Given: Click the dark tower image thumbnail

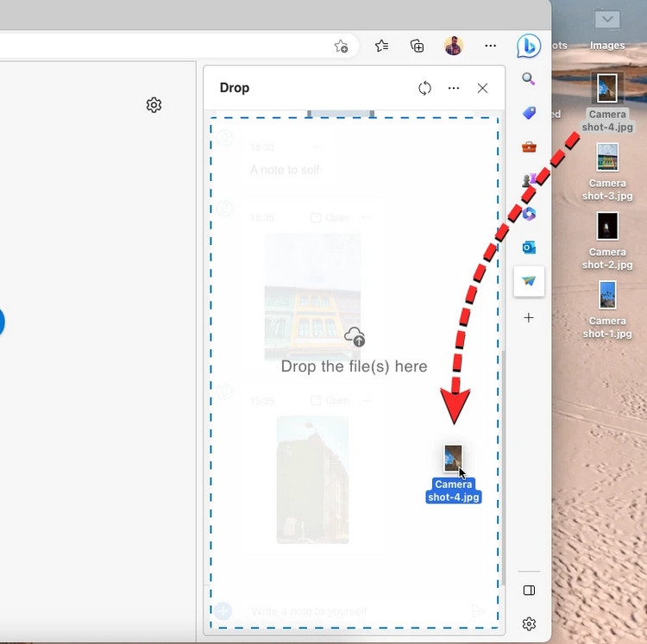Looking at the screenshot, I should coord(312,480).
